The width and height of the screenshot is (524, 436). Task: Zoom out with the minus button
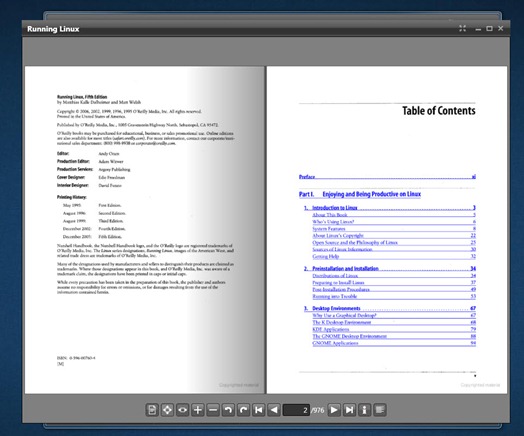213,410
